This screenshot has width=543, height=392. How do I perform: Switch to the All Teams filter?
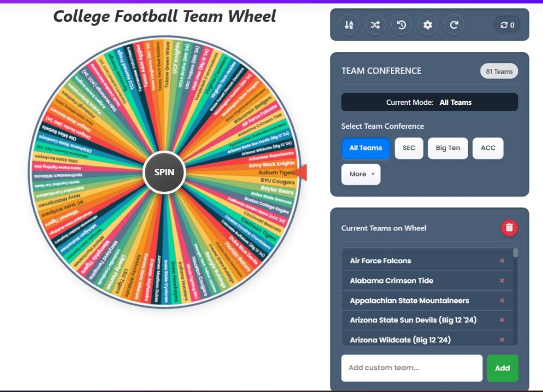[365, 148]
